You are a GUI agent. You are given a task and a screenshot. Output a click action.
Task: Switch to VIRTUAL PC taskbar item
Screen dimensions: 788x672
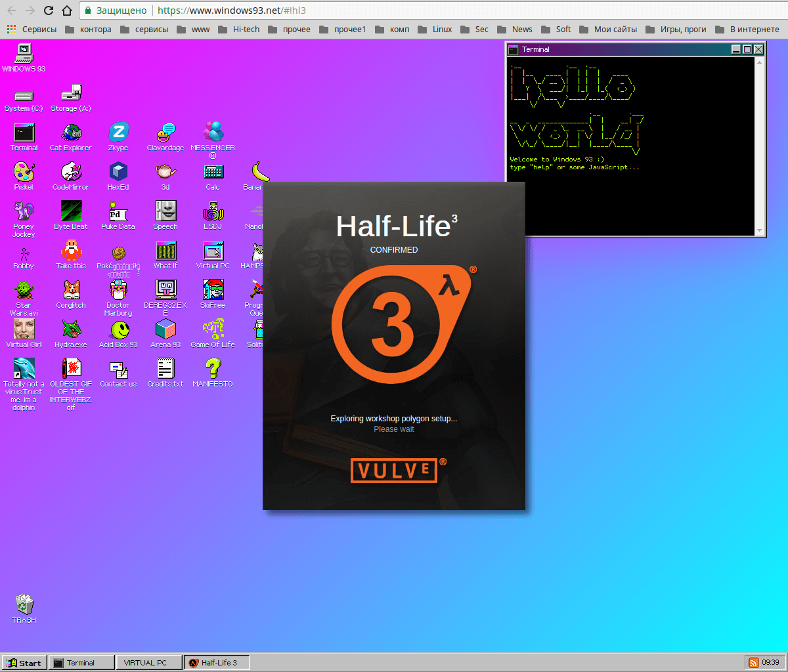(148, 663)
